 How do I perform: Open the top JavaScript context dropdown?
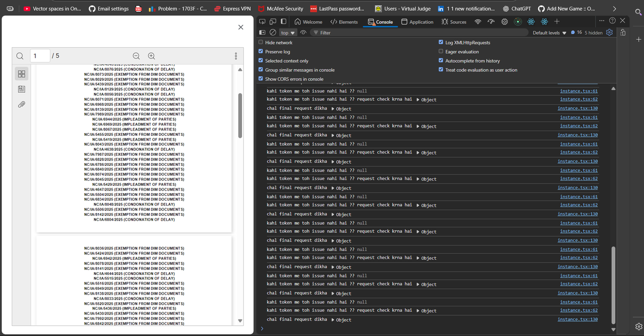(x=288, y=33)
